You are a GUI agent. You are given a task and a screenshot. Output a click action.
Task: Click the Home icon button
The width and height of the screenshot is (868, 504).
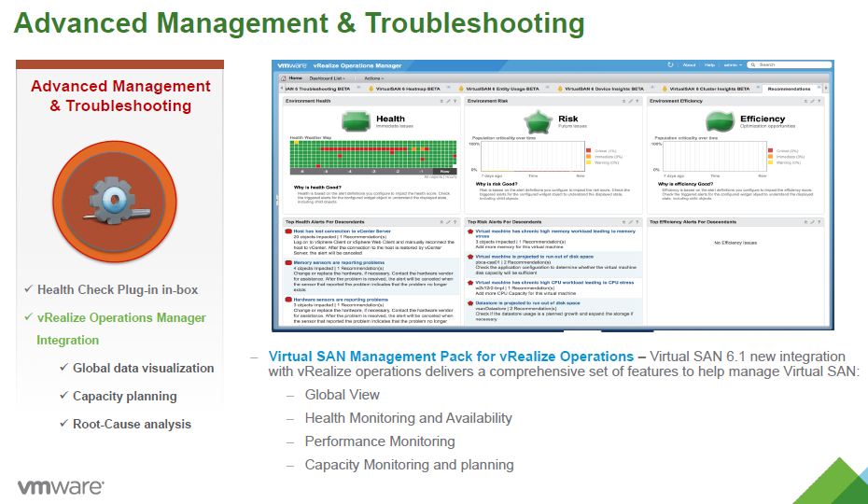click(x=292, y=77)
